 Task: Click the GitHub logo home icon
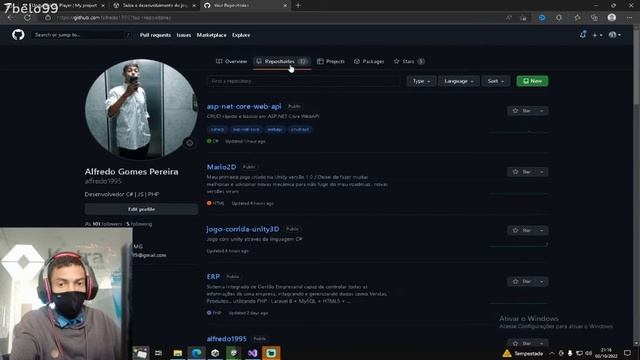point(18,35)
